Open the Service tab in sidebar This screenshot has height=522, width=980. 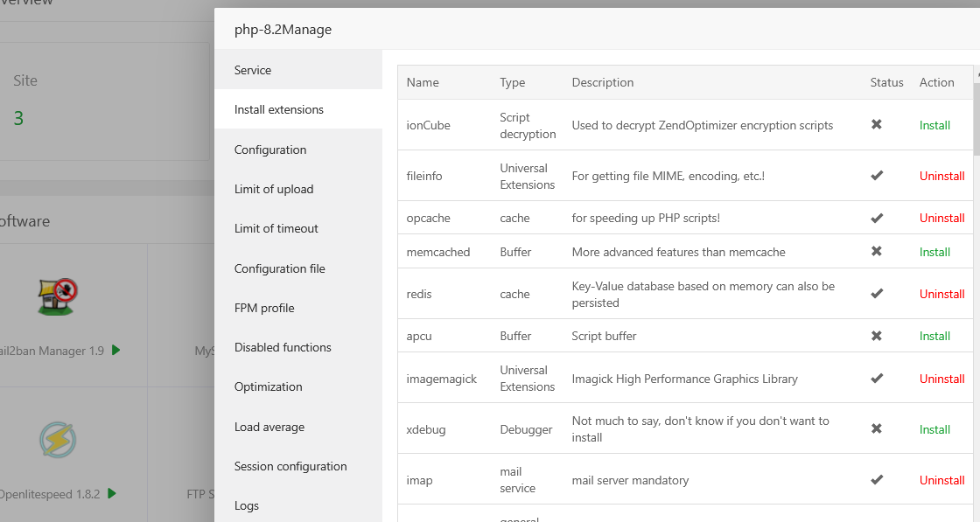pyautogui.click(x=253, y=70)
